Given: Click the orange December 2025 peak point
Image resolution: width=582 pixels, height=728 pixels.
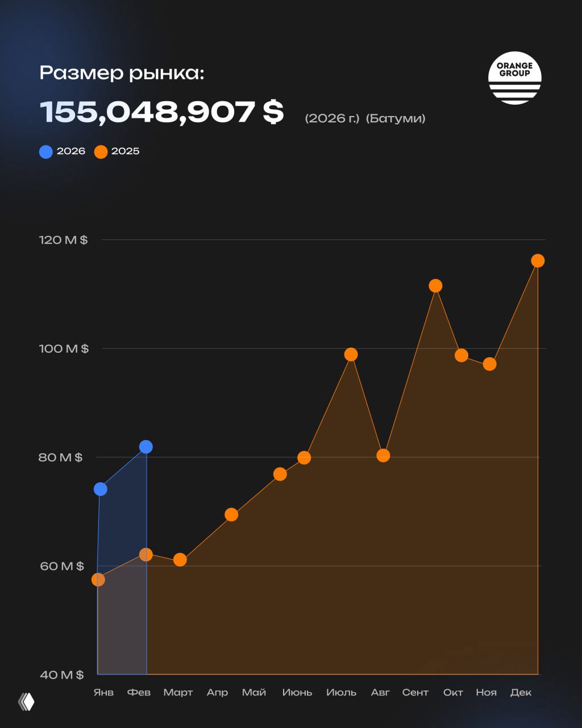Looking at the screenshot, I should coord(538,260).
